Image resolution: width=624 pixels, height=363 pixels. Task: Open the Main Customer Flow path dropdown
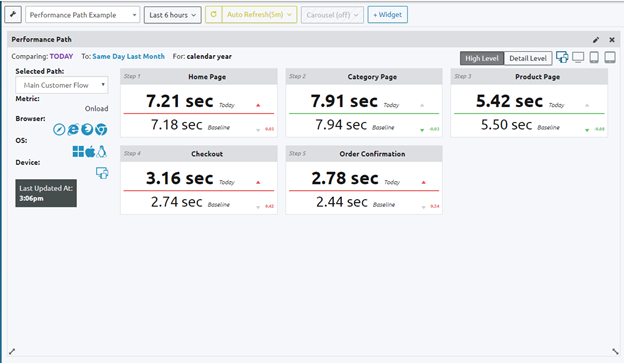click(62, 85)
